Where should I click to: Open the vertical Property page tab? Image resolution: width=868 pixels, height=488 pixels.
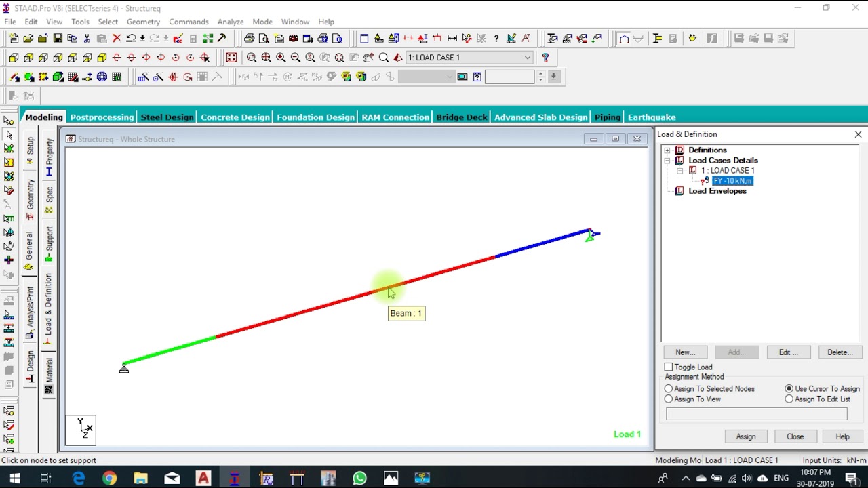click(x=49, y=157)
